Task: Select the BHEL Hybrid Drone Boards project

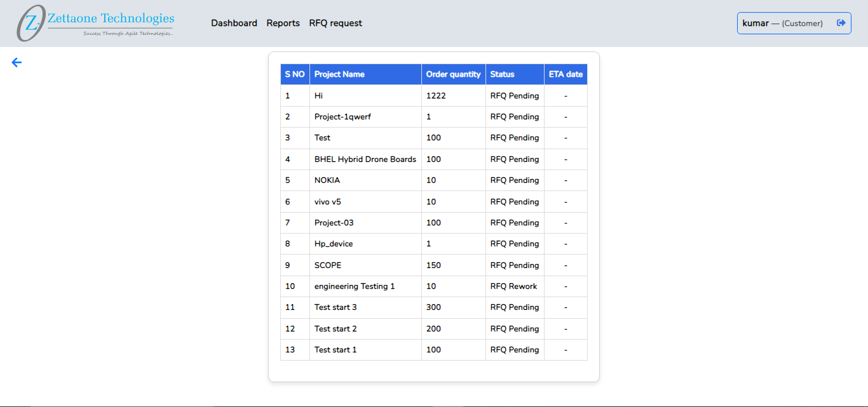Action: [365, 159]
